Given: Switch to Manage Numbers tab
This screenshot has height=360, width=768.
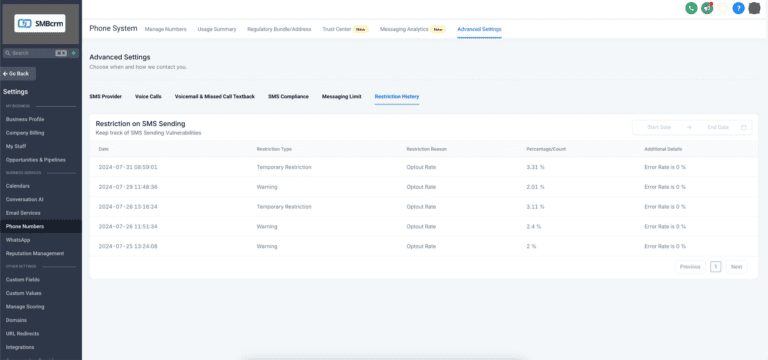Looking at the screenshot, I should (x=166, y=29).
